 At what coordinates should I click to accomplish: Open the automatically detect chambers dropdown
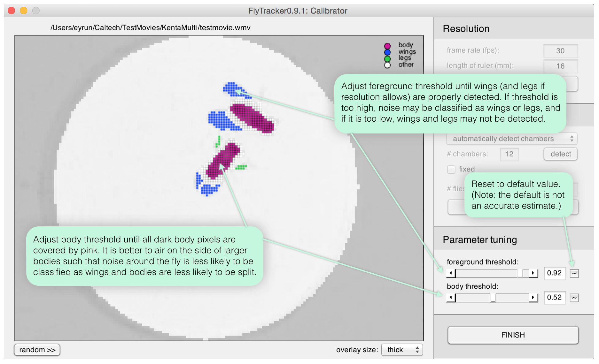pos(511,139)
